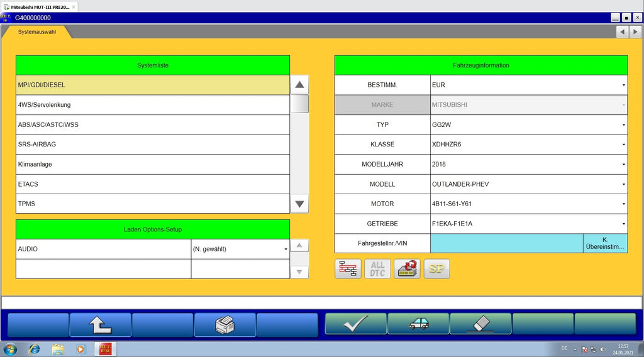Expand the MODELLJAHR dropdown showing 2018
Image resolution: width=644 pixels, height=357 pixels.
(528, 164)
